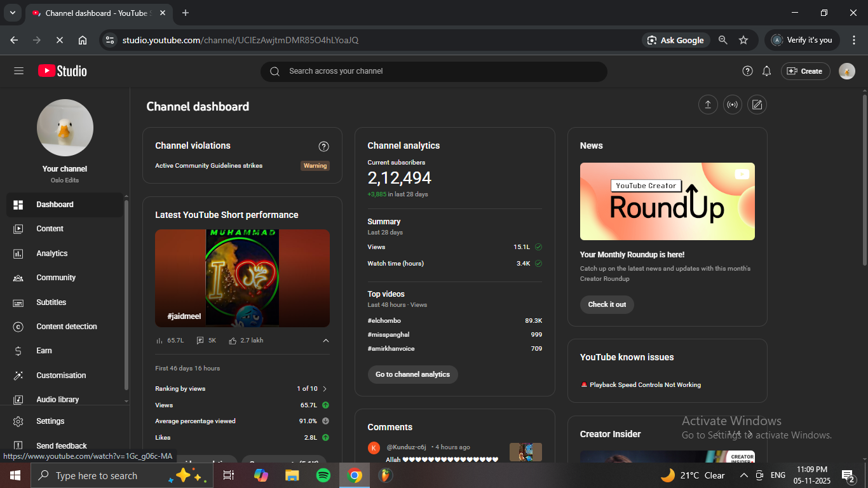Open the Playback Speed Controls known issue link
Image resolution: width=868 pixels, height=488 pixels.
point(644,385)
